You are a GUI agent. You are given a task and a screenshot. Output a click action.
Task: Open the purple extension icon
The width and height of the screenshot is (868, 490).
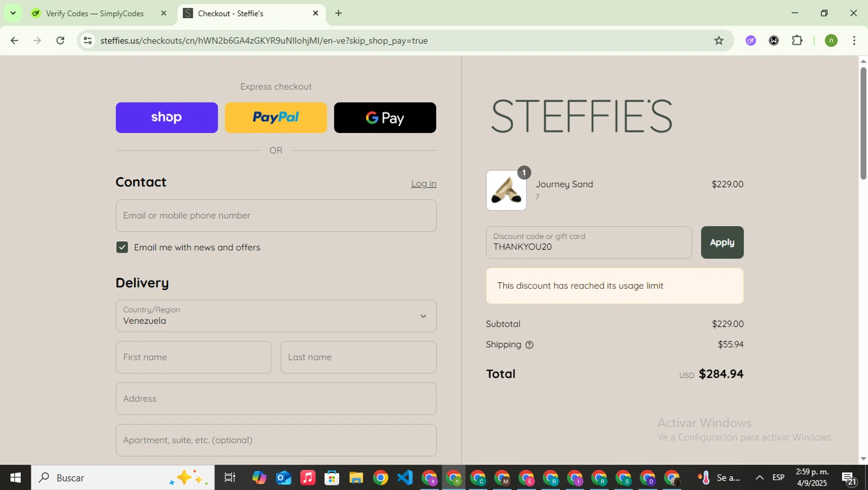[751, 40]
